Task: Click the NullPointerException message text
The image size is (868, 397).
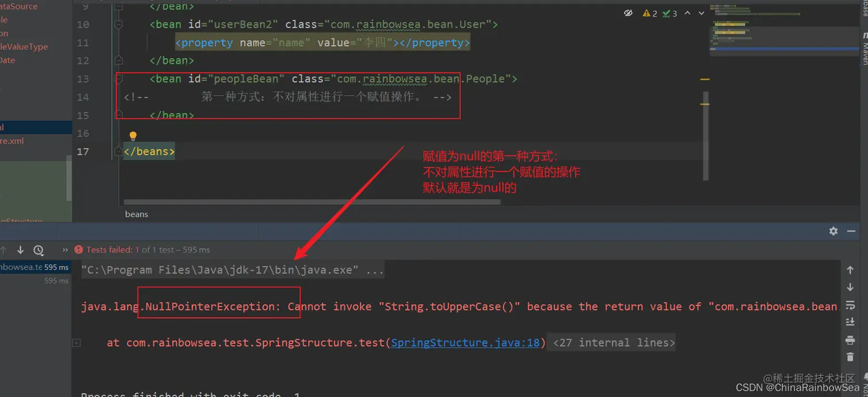Action: tap(459, 307)
